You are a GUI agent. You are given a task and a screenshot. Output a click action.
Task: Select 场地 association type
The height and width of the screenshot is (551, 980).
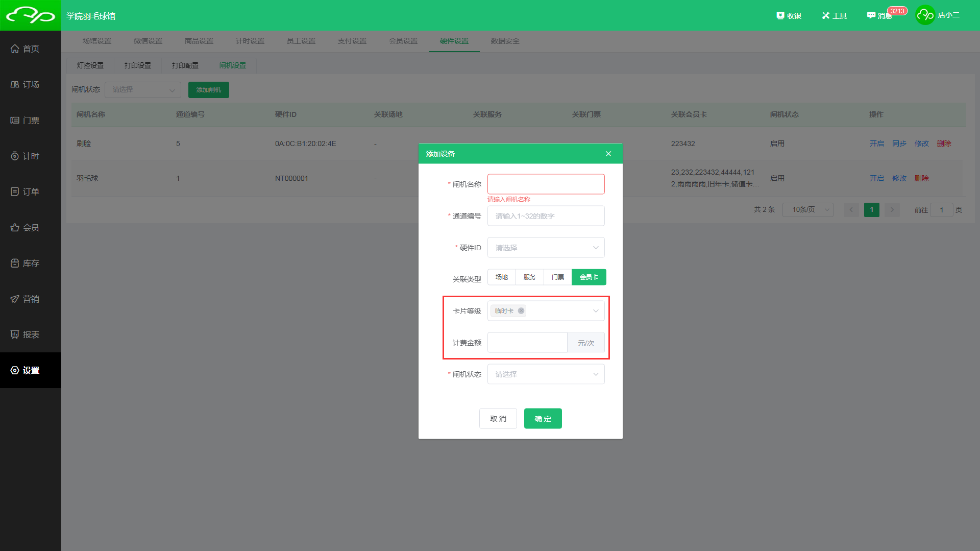(x=501, y=277)
